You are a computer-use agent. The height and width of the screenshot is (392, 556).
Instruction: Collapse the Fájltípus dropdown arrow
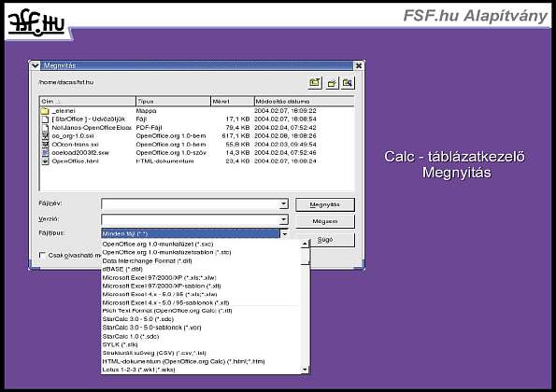tap(284, 233)
